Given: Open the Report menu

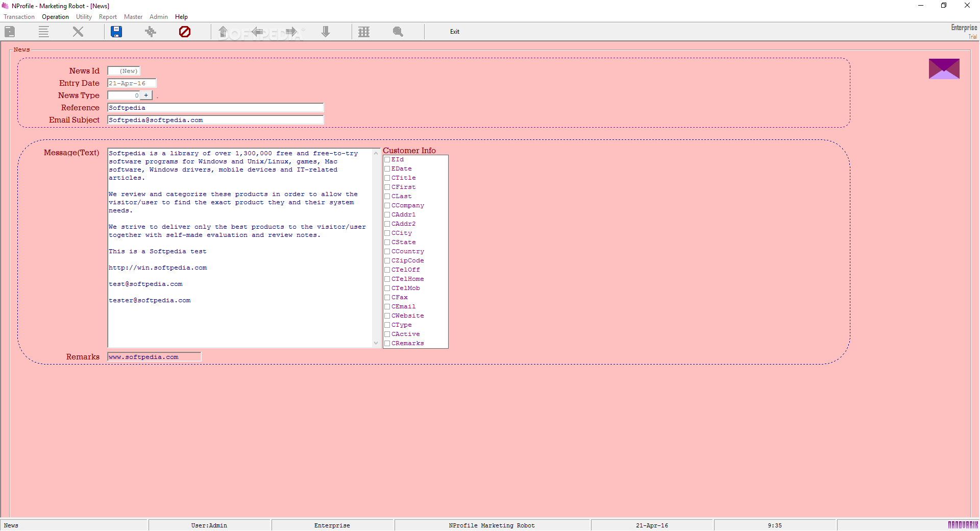Looking at the screenshot, I should (108, 17).
